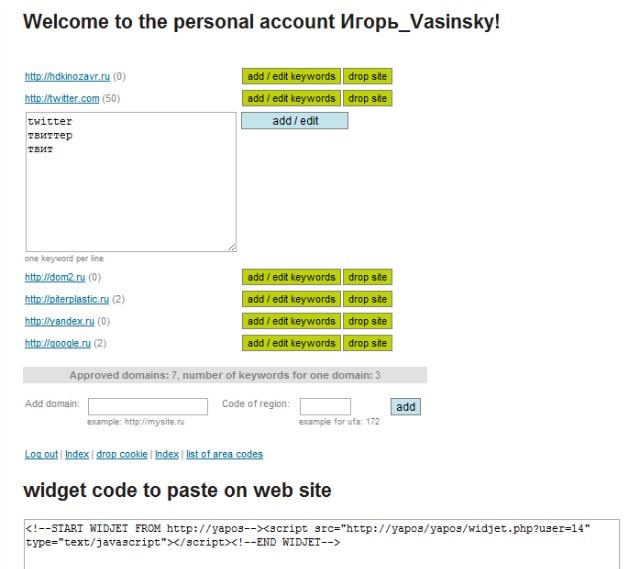Grab the keywords textarea resize handle
Screen dimensions: 640x569
click(x=232, y=247)
